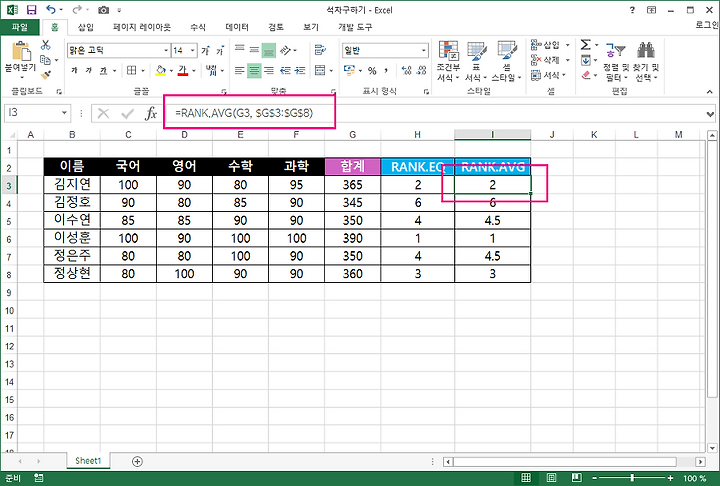Increase the decimal places
720x486 pixels.
(x=406, y=70)
